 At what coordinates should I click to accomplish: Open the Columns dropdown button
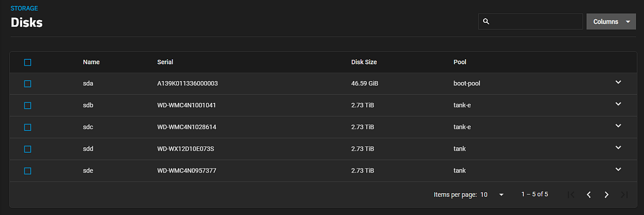[611, 22]
